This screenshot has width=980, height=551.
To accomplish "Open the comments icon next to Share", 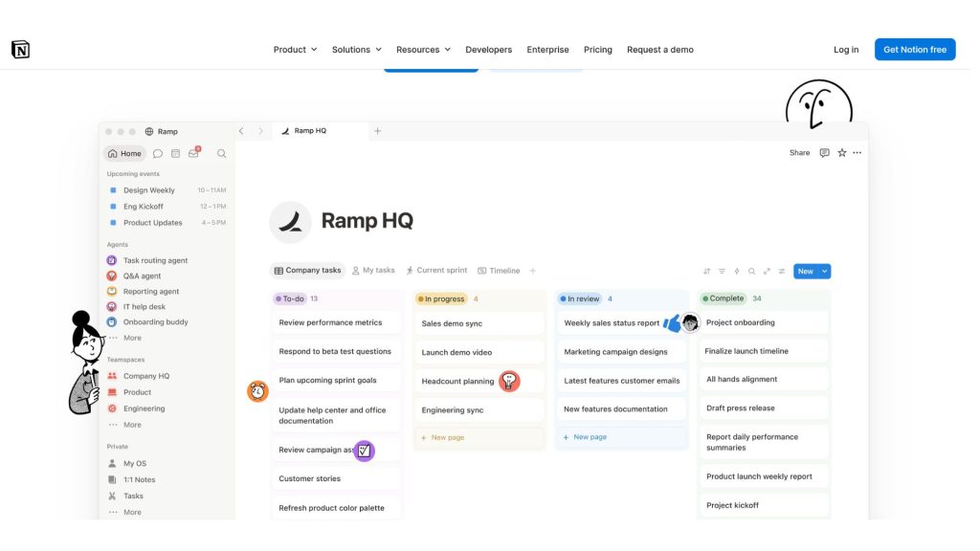I will point(824,153).
